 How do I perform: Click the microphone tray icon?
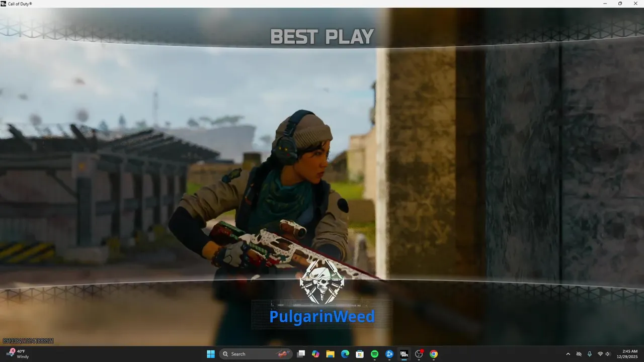click(x=590, y=354)
